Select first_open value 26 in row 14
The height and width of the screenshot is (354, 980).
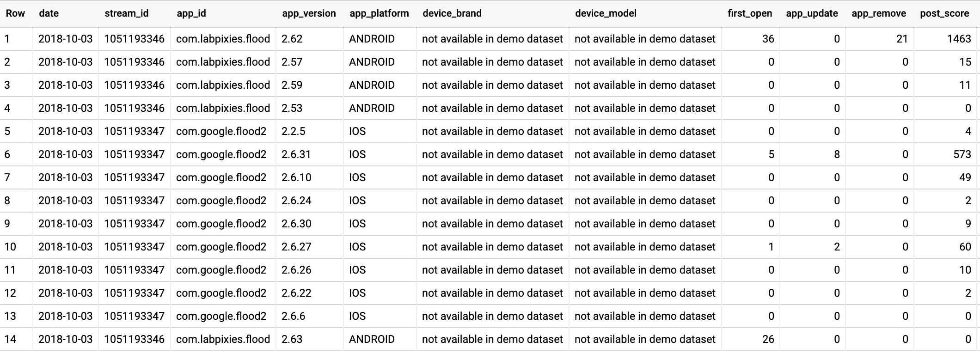(x=768, y=339)
